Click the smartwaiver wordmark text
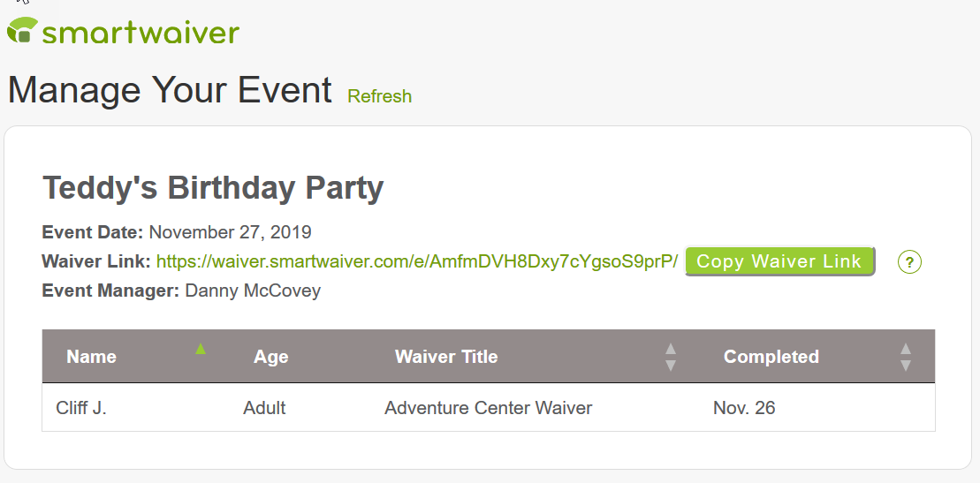The height and width of the screenshot is (483, 980). click(x=141, y=32)
